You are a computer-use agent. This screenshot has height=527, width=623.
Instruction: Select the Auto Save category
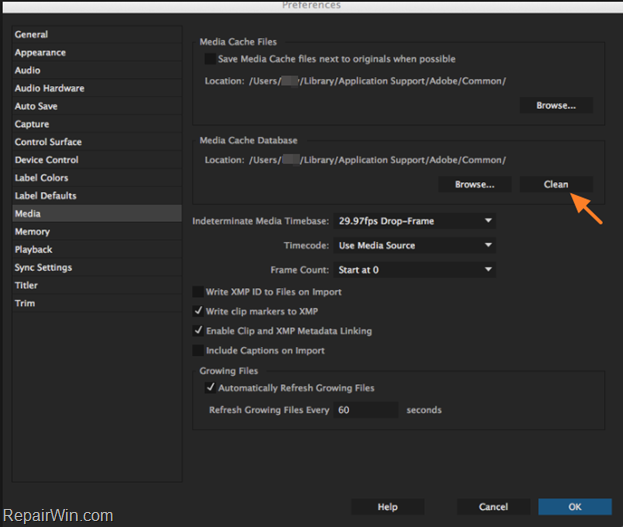(97, 106)
